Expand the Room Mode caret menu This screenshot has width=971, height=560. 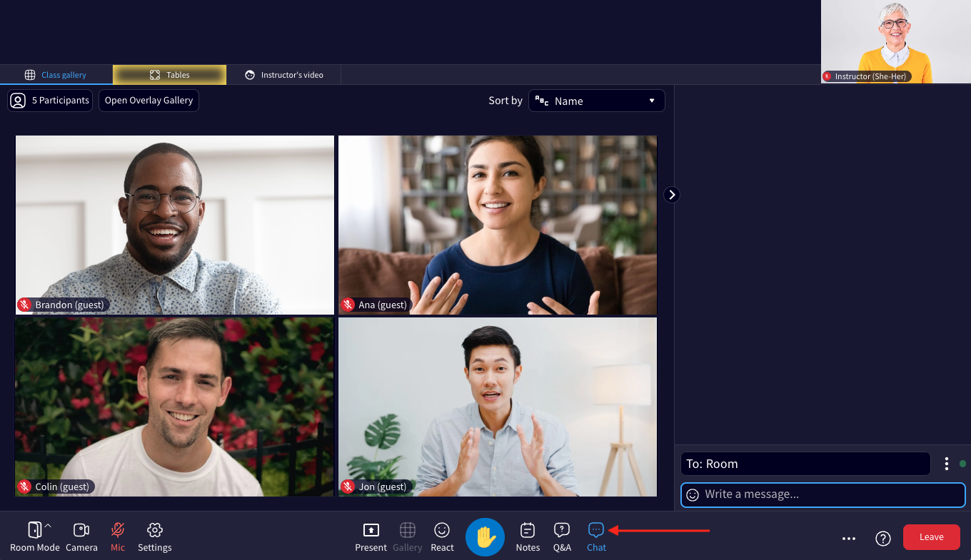(x=48, y=526)
